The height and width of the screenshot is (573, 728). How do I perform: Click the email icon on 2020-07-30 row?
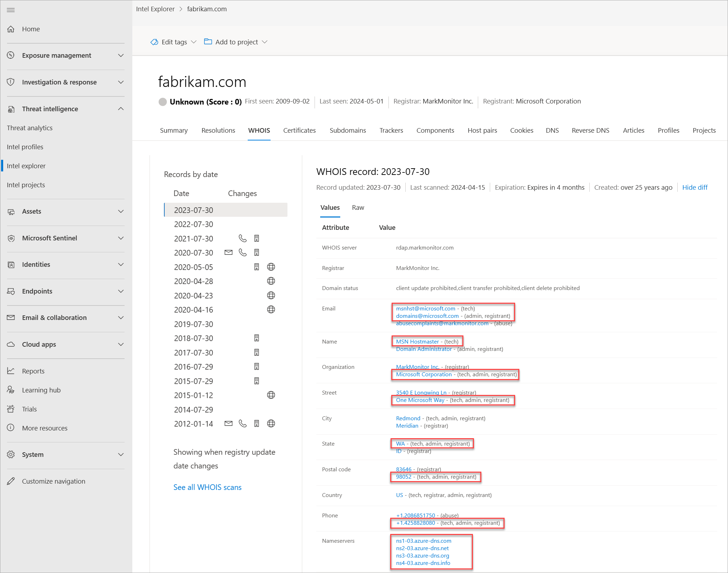coord(228,253)
